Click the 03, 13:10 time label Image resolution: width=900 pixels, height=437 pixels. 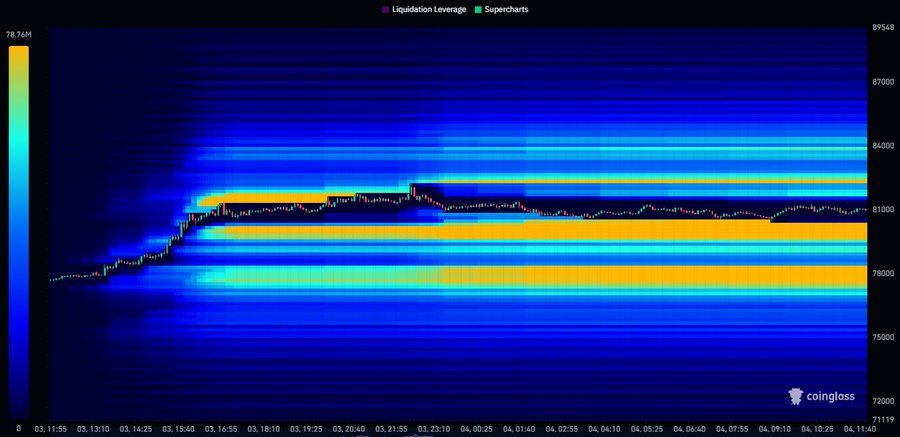pos(94,429)
